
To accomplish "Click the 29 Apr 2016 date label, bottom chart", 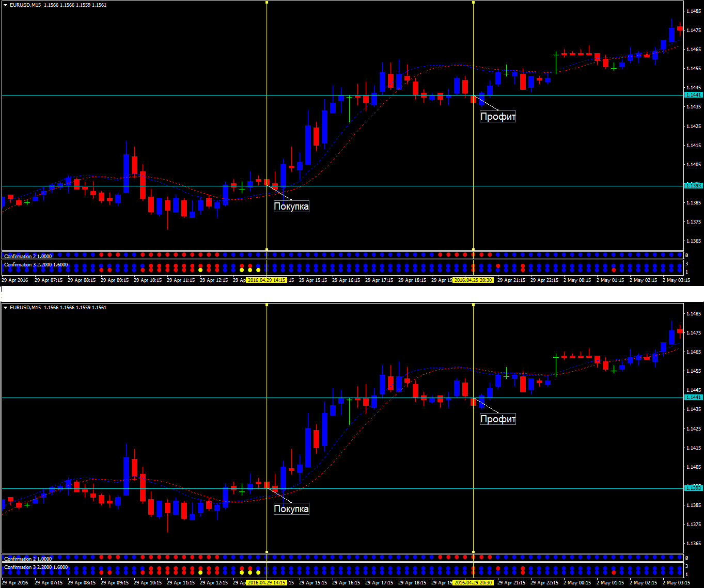I will [15, 583].
